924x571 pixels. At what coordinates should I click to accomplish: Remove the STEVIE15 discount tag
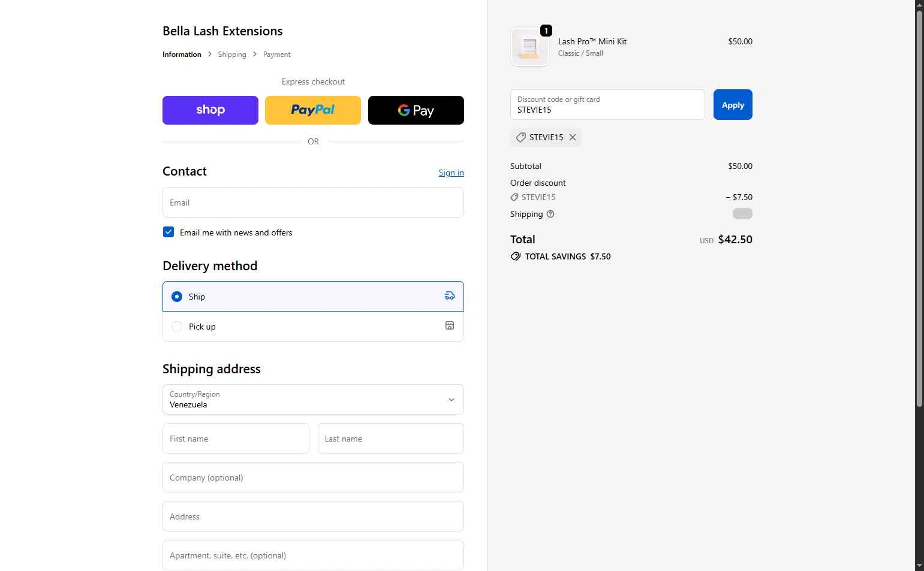click(x=573, y=137)
